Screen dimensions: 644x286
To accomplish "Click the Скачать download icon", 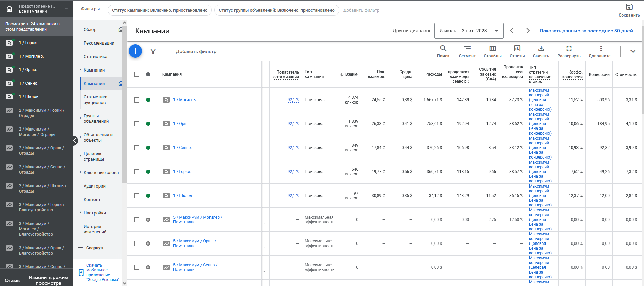I will pos(541,48).
